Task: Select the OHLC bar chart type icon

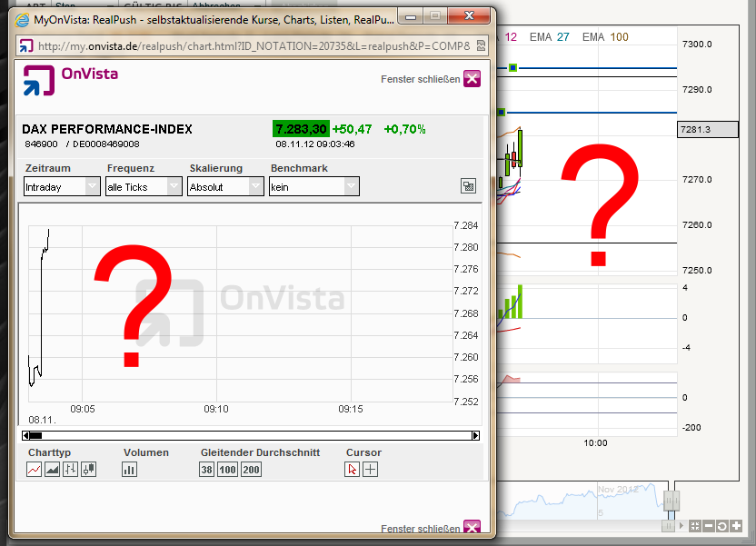Action: (x=70, y=469)
